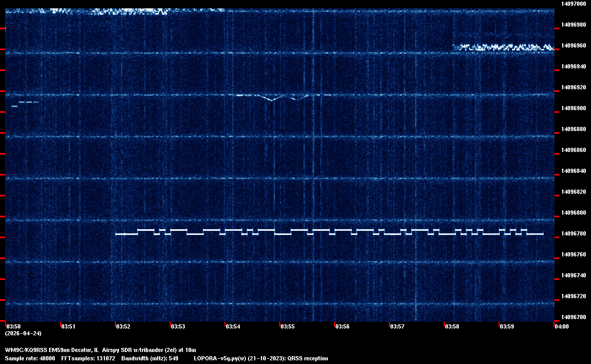Image resolution: width=591 pixels, height=364 pixels.
Task: Click the (2026-04-24) date stamp
Action: (23, 333)
